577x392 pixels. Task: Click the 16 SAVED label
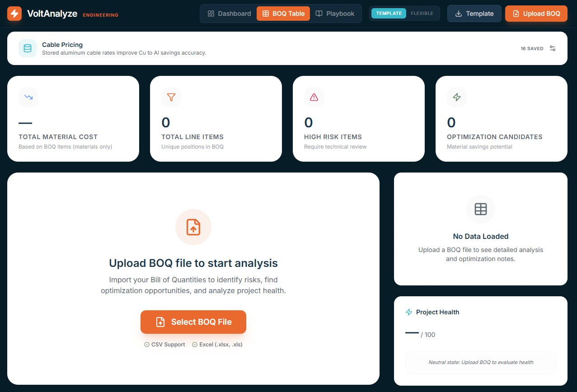click(x=532, y=49)
